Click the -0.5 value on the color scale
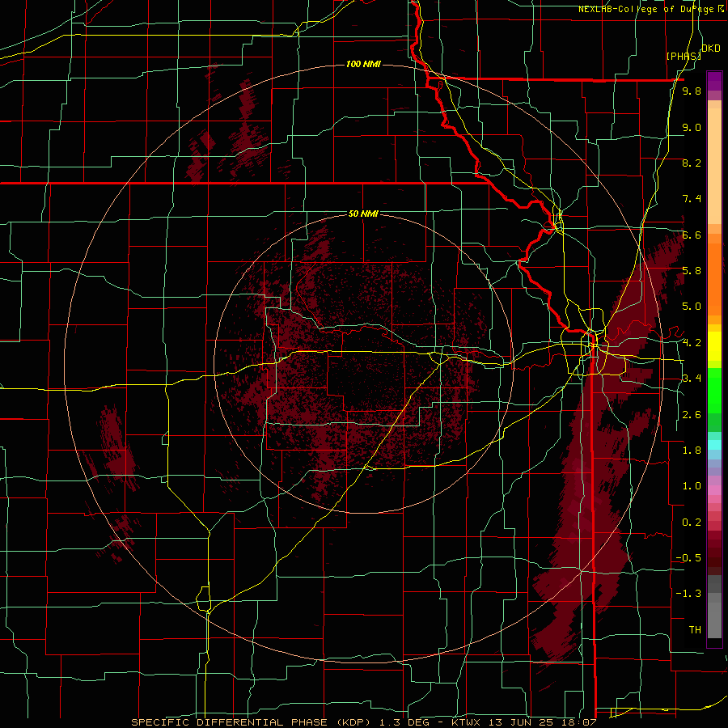728x728 pixels. (688, 558)
